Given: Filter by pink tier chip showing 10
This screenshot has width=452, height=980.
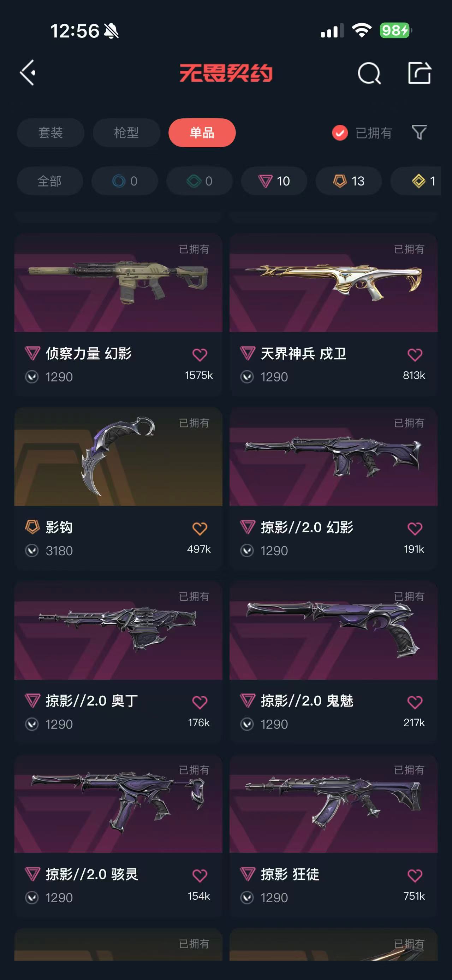Looking at the screenshot, I should [274, 181].
